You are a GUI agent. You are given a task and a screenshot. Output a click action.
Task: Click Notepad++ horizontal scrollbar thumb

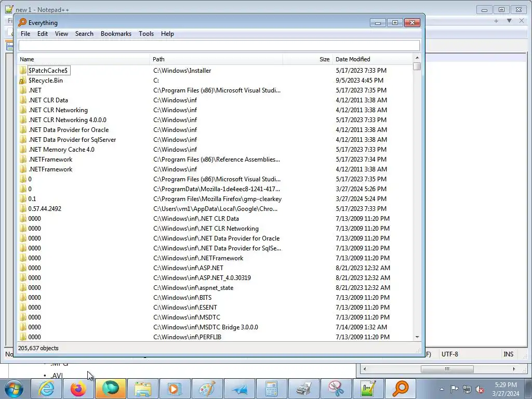tap(447, 369)
